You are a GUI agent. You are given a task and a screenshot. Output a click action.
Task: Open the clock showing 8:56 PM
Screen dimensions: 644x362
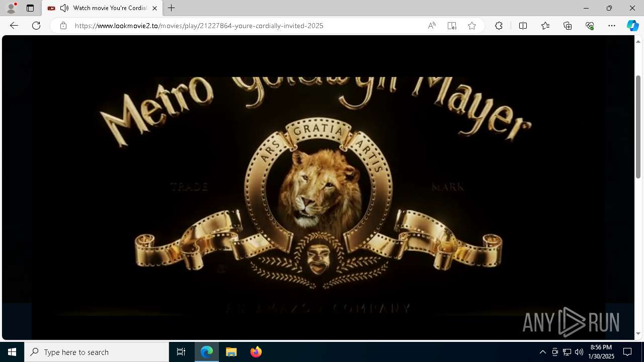pyautogui.click(x=602, y=352)
